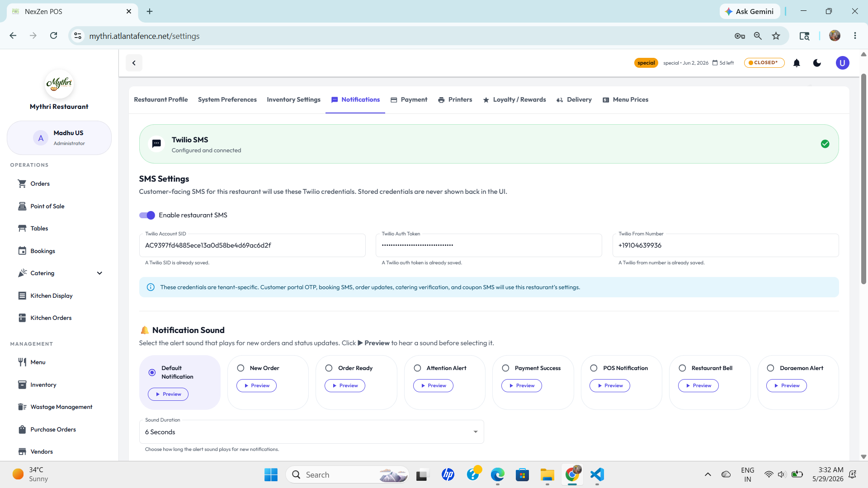Image resolution: width=868 pixels, height=488 pixels.
Task: Open the Menu Prices tab
Action: 625,99
